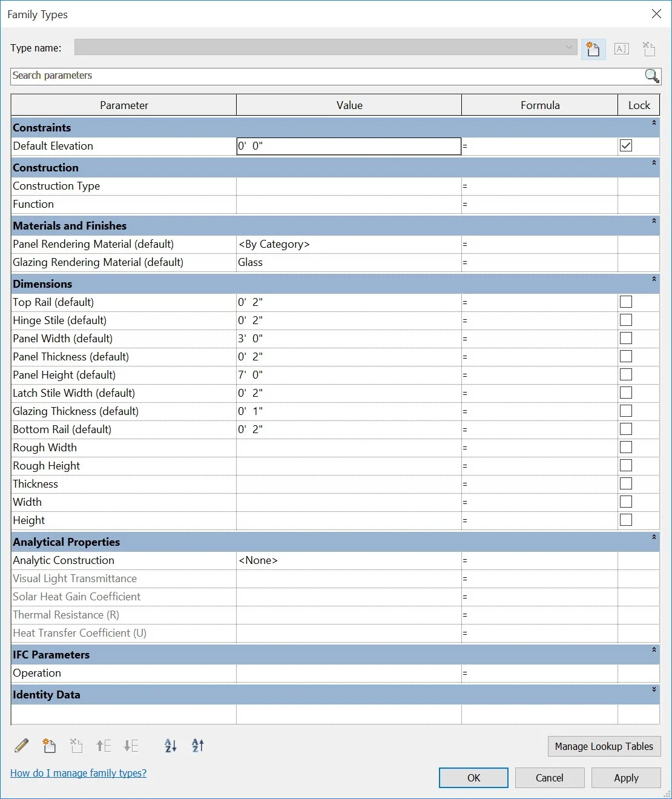Click the Panel Height value 7' 0"

pyautogui.click(x=251, y=375)
